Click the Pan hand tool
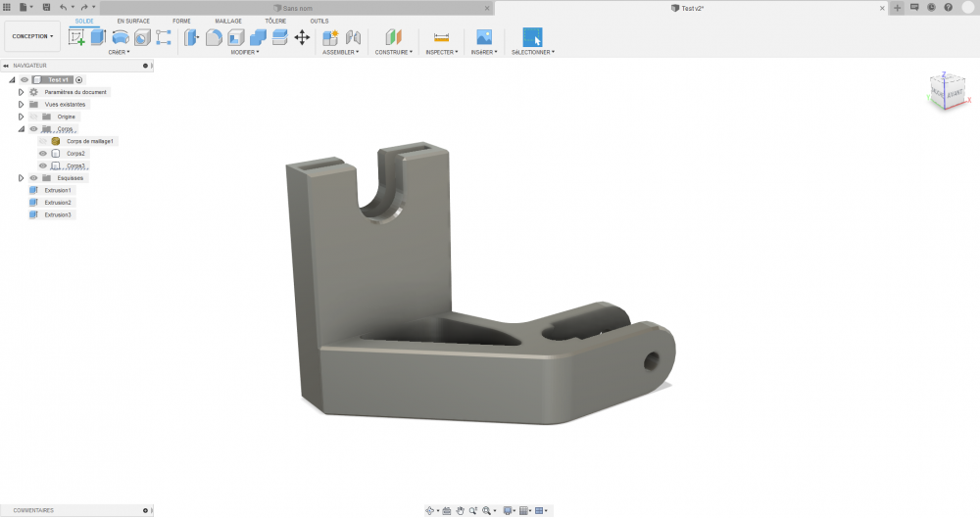Viewport: 980px width, 518px height. coord(460,510)
